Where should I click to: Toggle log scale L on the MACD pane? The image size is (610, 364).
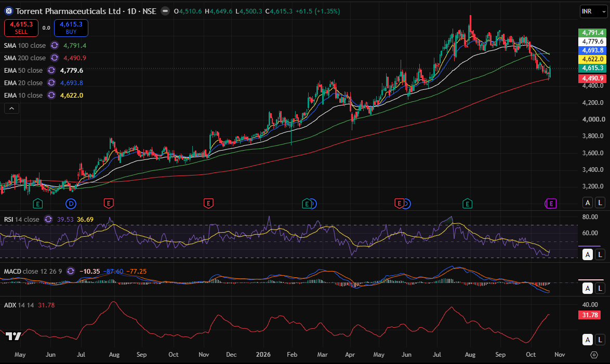[x=600, y=288]
